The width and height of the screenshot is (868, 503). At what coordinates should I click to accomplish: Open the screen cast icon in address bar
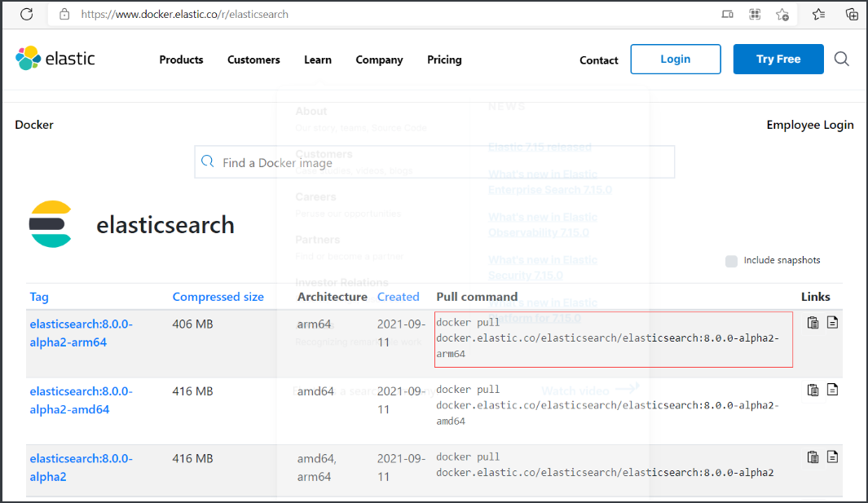[x=727, y=15]
